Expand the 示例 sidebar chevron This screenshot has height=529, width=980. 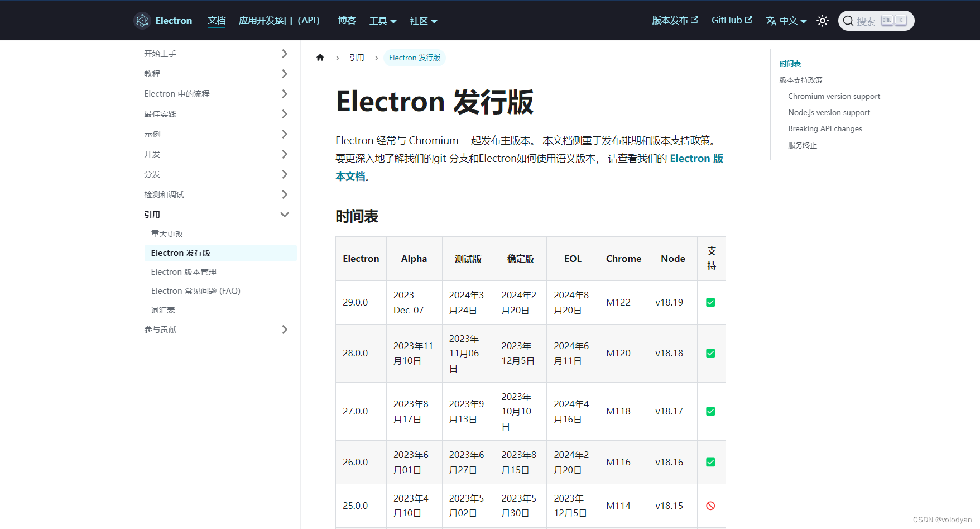(285, 134)
